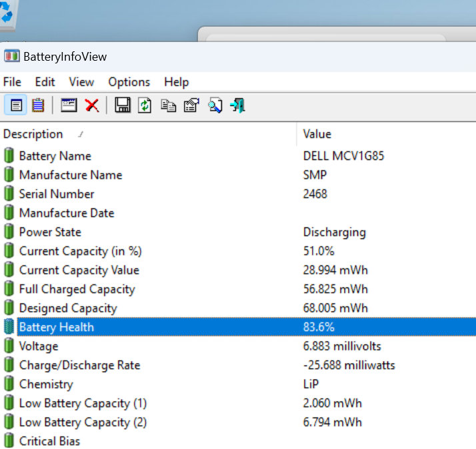
Task: Select the Current Capacity (in %) row
Action: click(x=238, y=251)
